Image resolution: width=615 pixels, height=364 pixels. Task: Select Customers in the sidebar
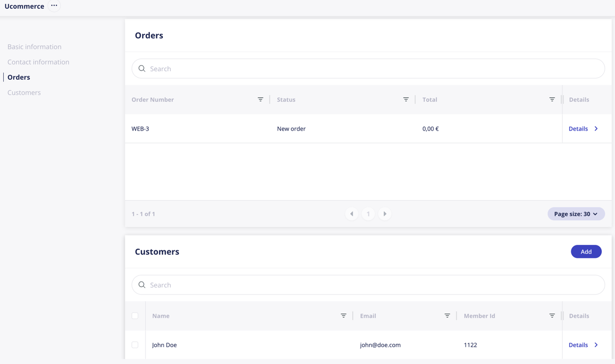(24, 92)
